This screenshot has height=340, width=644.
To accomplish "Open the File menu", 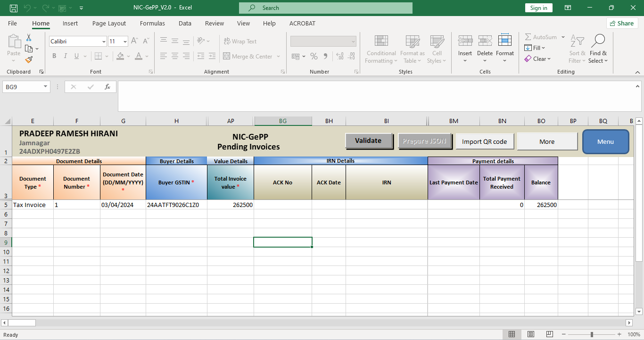I will 12,23.
